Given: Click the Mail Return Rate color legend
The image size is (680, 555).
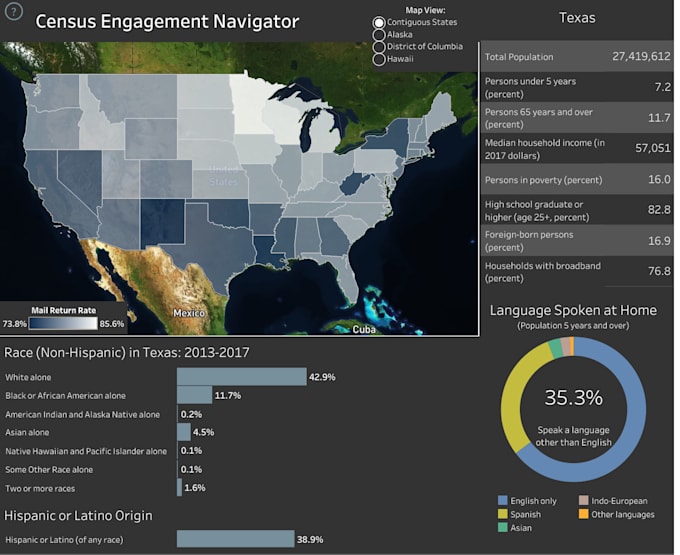Looking at the screenshot, I should pos(63,323).
